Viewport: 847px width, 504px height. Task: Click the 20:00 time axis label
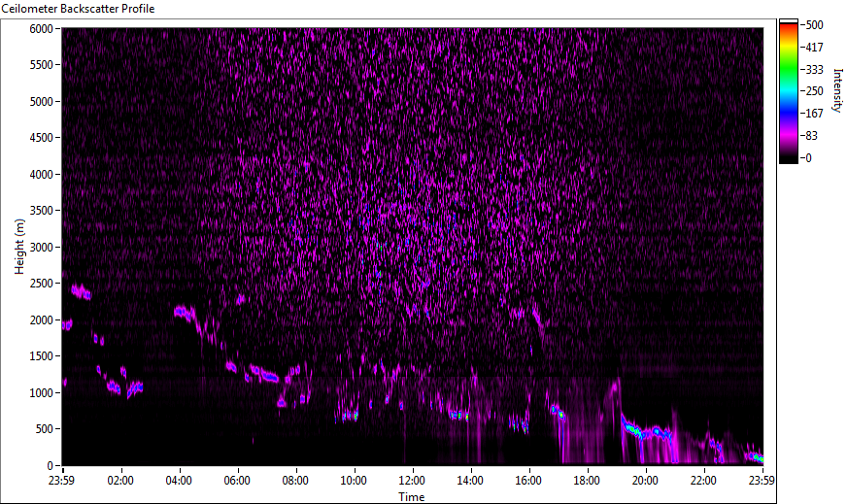pos(646,481)
